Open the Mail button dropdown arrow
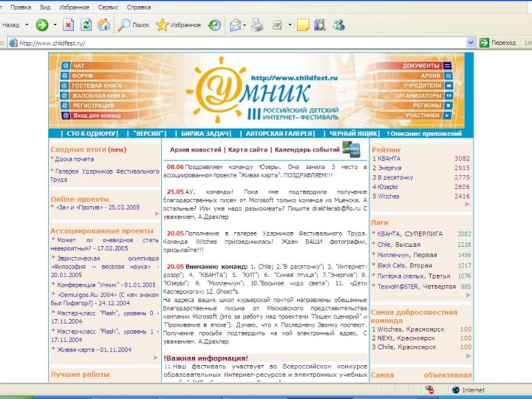This screenshot has width=532, height=399. (245, 25)
